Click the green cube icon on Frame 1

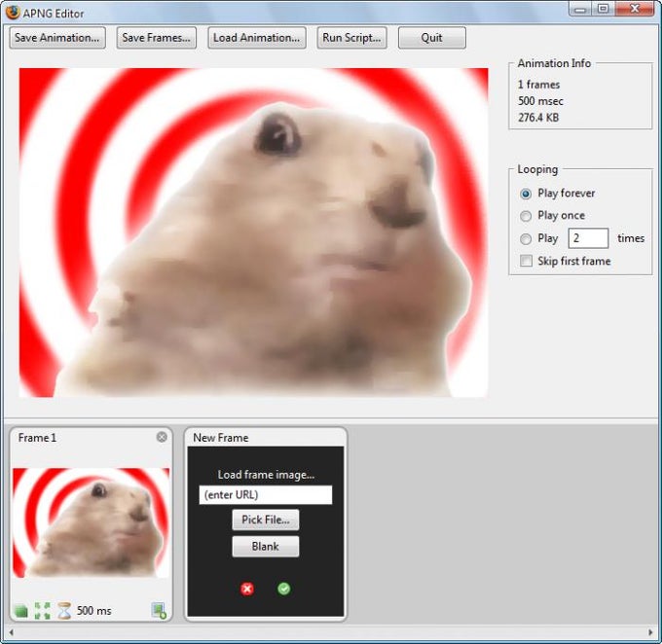pos(21,611)
